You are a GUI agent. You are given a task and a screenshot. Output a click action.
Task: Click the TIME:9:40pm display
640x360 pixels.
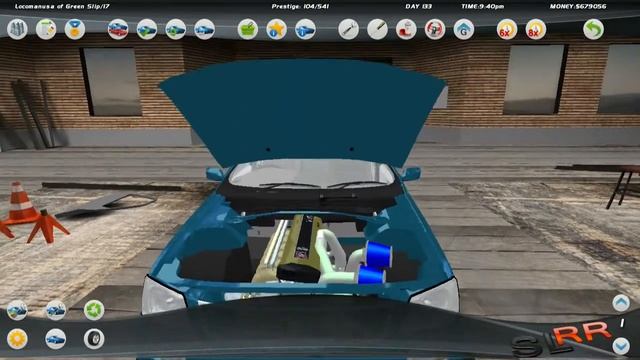(482, 7)
